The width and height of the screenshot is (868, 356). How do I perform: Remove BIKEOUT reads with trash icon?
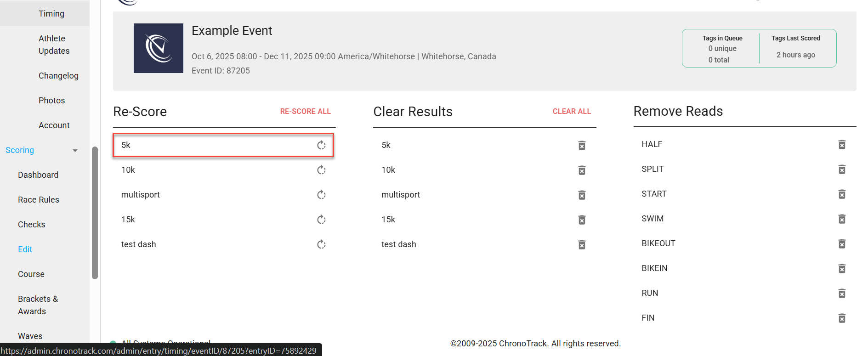tap(842, 244)
